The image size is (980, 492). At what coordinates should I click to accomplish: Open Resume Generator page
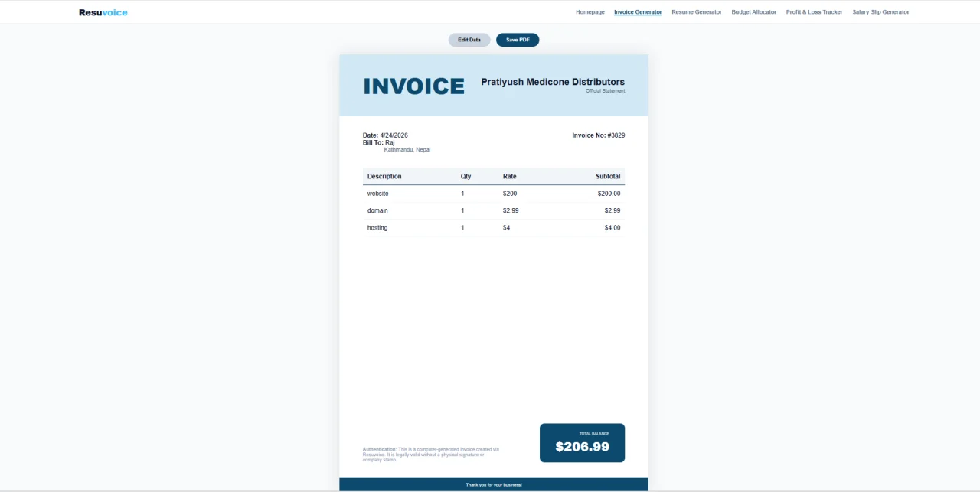point(697,12)
